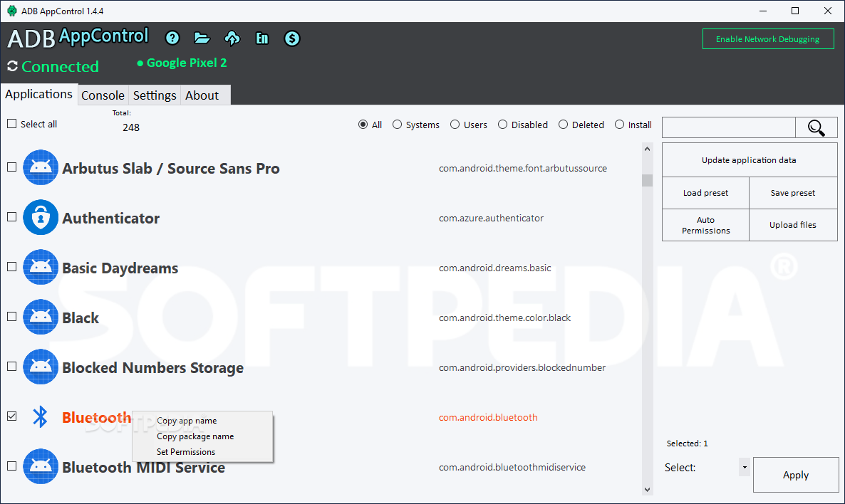Click the Google Pixel 2 device label
The width and height of the screenshot is (845, 504).
point(187,63)
